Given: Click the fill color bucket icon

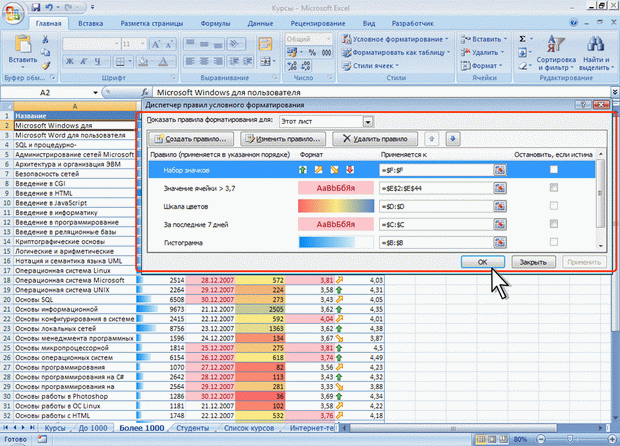Looking at the screenshot, I should click(x=144, y=61).
